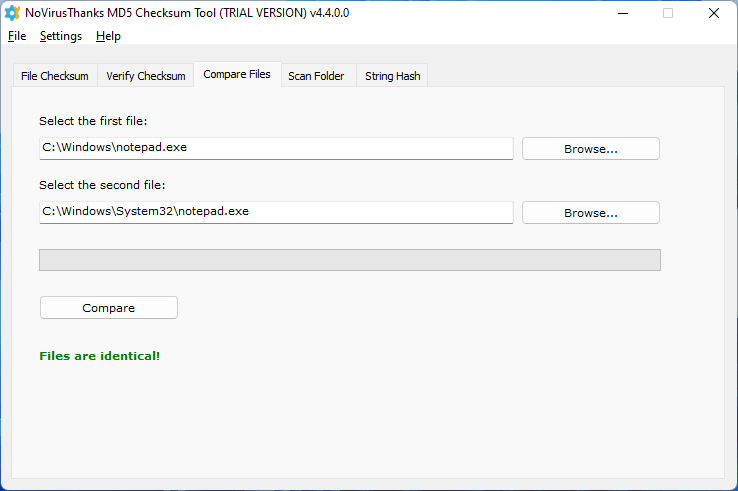Click the 'Select the first file:' label
Viewport: 738px width, 491px height.
pos(93,121)
